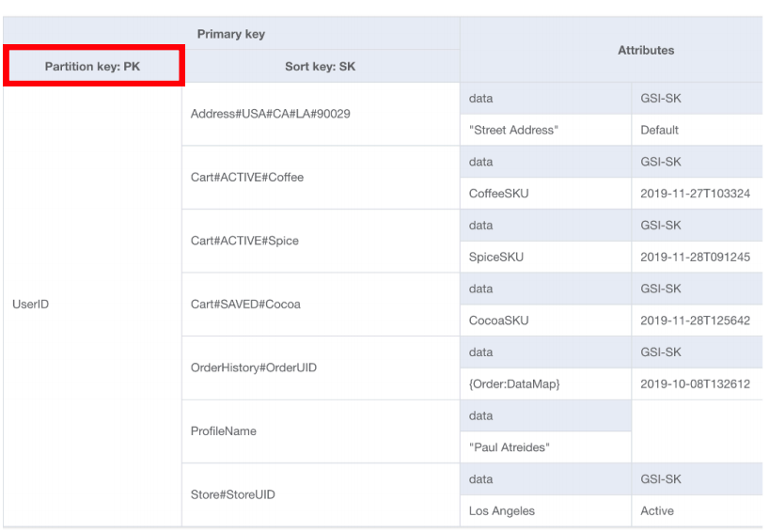Select the Address#USA#CA#LA#90029 sort key
The image size is (769, 532).
pos(270,114)
